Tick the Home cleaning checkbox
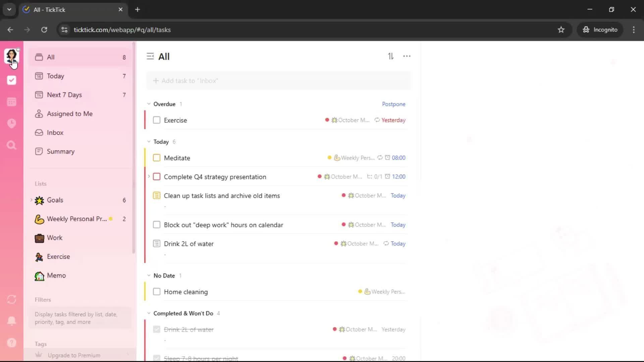The width and height of the screenshot is (644, 362). tap(157, 292)
